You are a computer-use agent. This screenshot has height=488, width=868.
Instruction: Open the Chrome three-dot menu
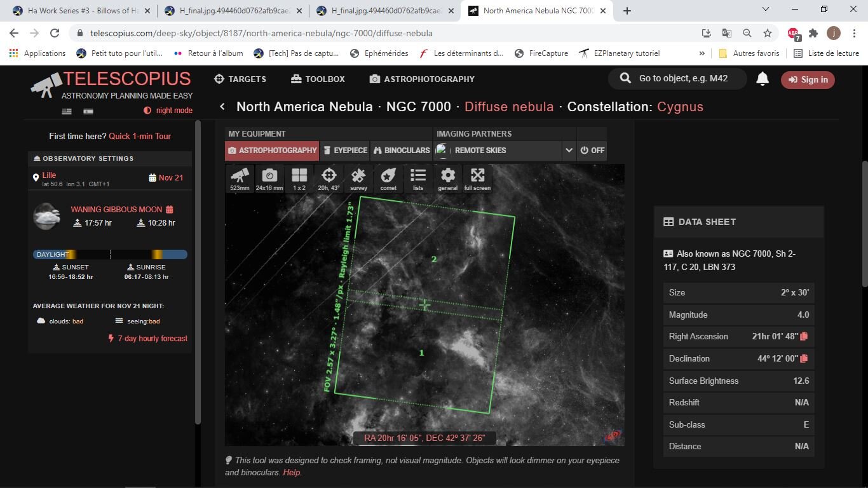coord(853,33)
